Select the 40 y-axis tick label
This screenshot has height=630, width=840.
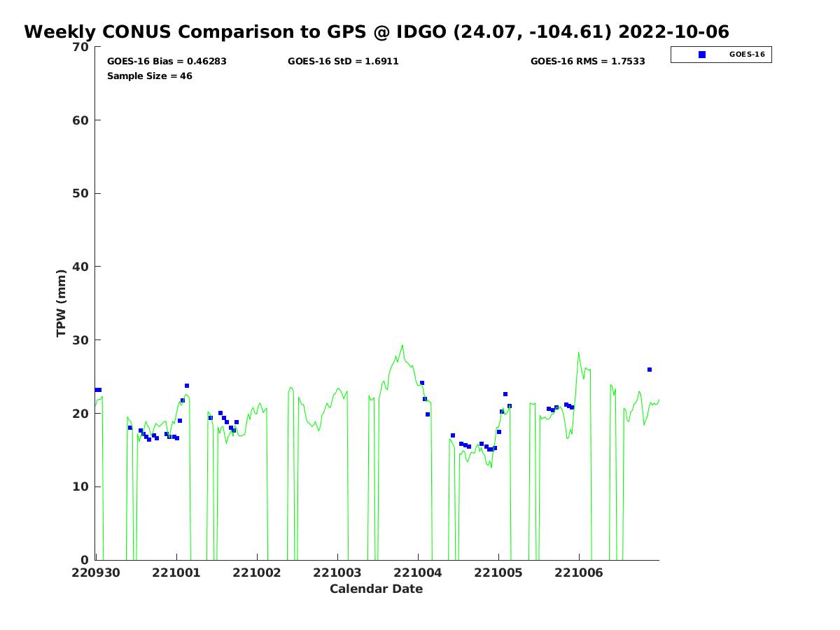click(81, 267)
